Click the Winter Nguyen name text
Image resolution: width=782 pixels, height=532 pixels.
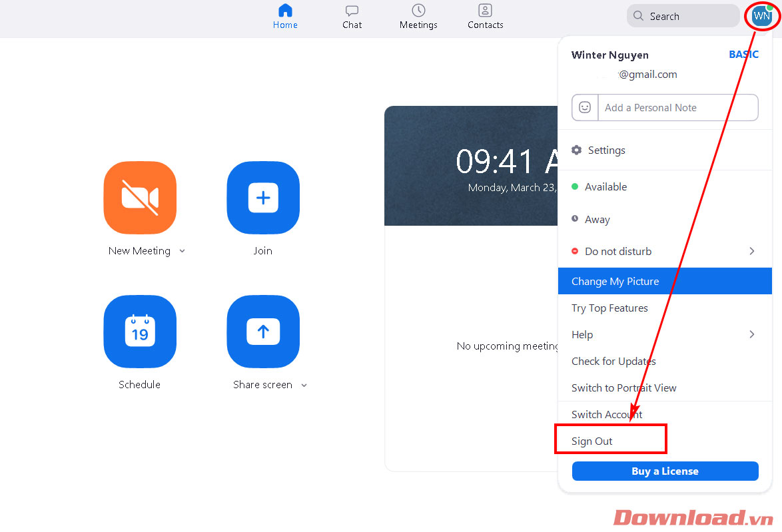tap(610, 55)
